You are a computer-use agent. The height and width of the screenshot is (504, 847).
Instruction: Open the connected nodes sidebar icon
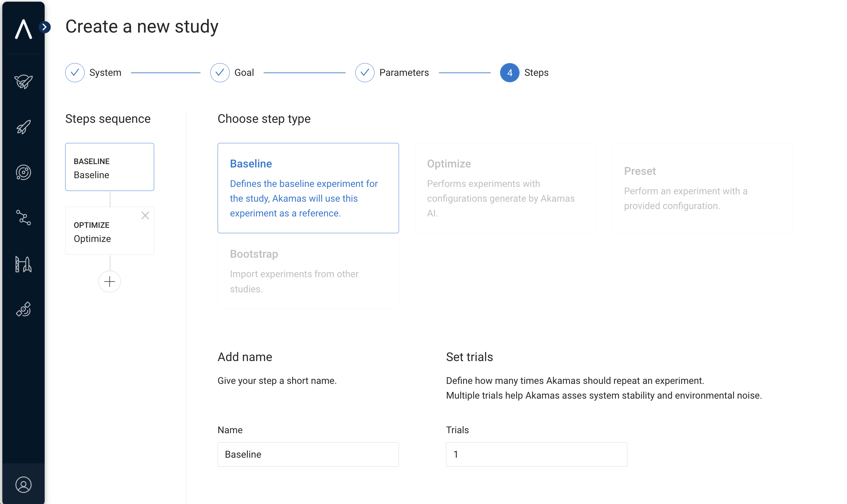point(24,218)
